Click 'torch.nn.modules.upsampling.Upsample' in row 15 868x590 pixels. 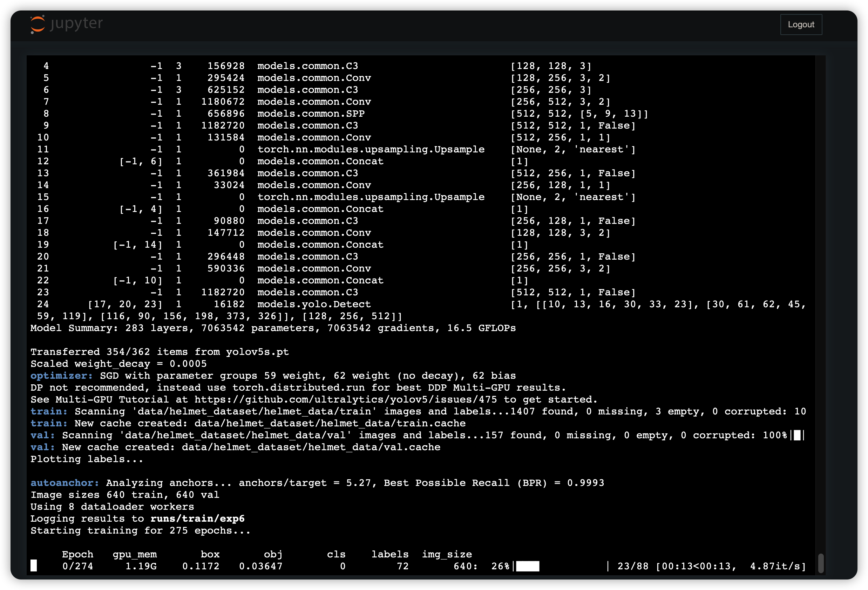tap(371, 197)
